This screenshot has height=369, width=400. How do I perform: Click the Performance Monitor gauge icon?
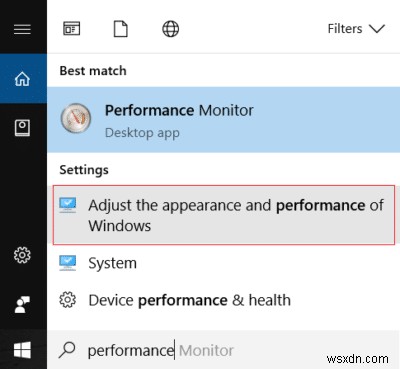(76, 118)
